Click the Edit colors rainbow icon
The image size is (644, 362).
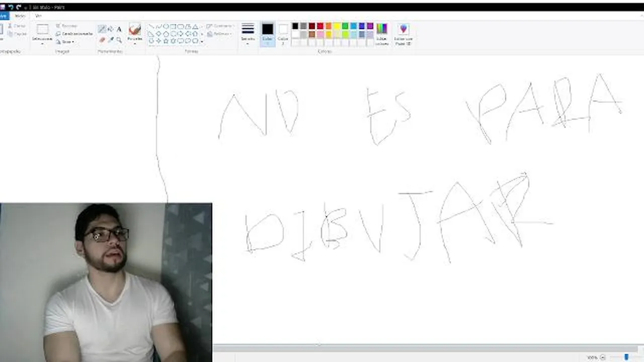382,29
